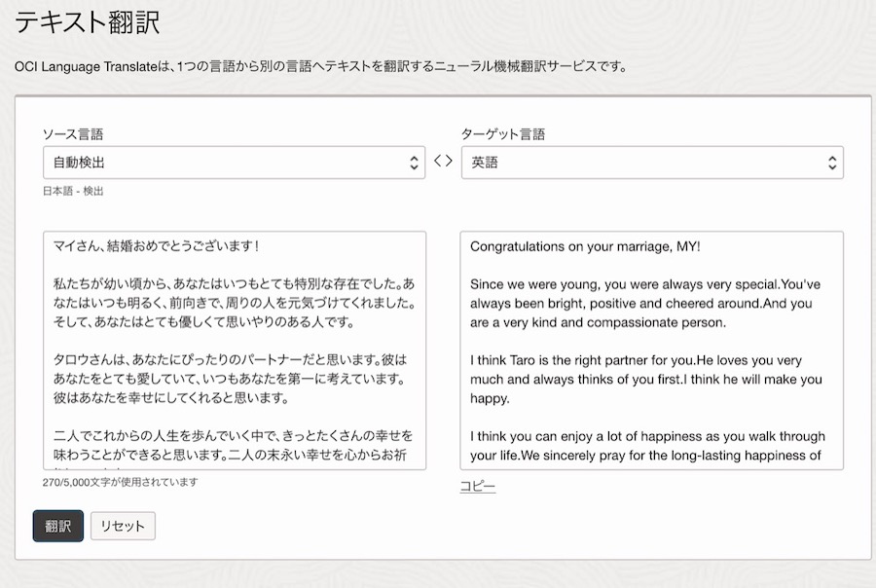Open the ターゲット言語 dropdown showing 英語

coord(642,163)
